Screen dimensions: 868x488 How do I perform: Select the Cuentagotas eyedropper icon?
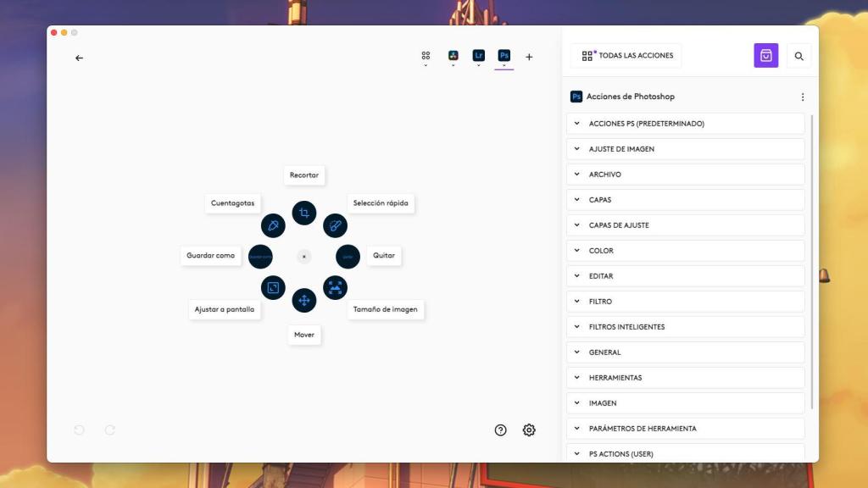273,225
